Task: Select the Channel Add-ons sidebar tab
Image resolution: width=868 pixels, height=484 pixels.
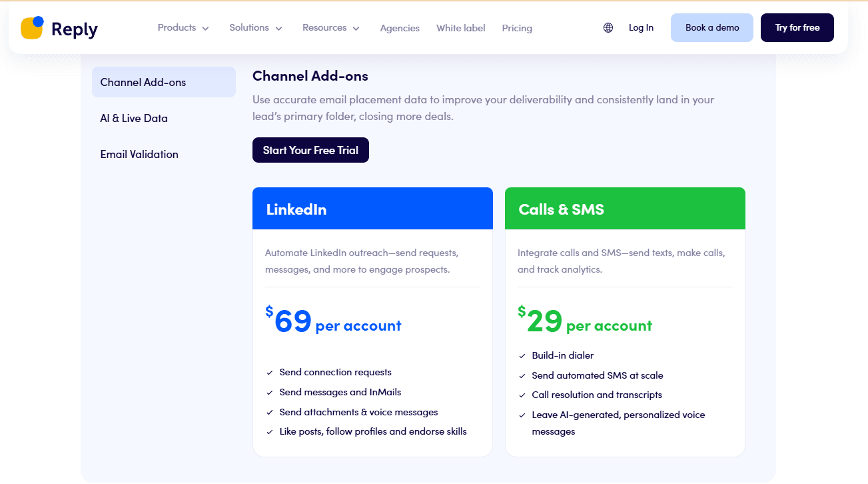Action: tap(164, 83)
